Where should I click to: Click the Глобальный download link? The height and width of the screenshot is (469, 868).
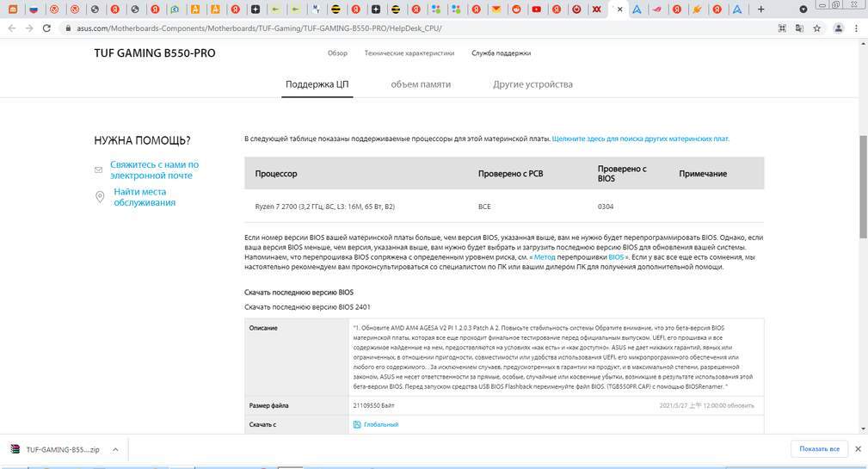pyautogui.click(x=381, y=425)
